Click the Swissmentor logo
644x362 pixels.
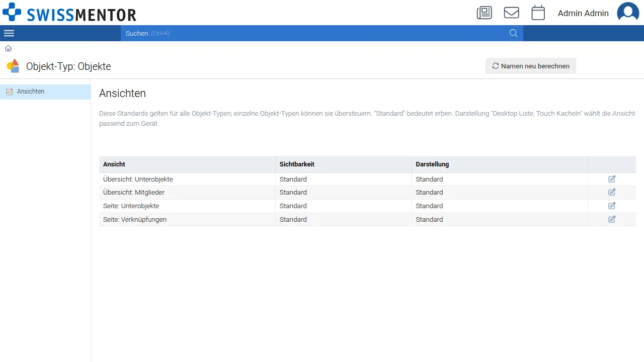click(x=69, y=13)
